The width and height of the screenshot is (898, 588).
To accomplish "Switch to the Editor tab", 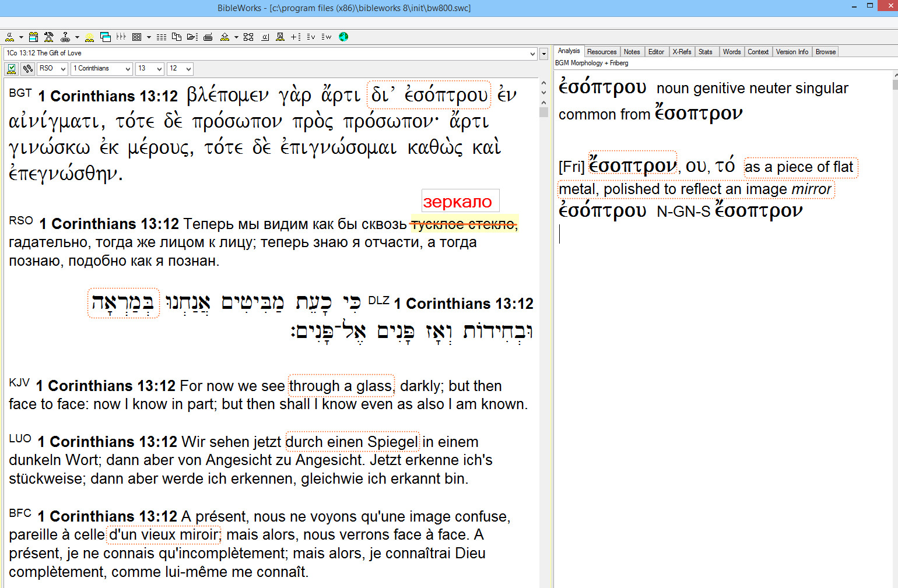I will tap(656, 52).
